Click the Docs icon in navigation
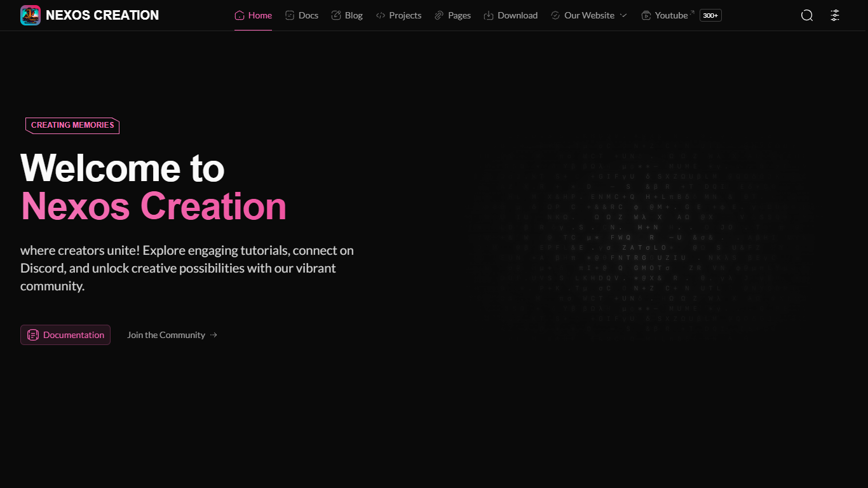This screenshot has height=488, width=868. click(x=290, y=15)
